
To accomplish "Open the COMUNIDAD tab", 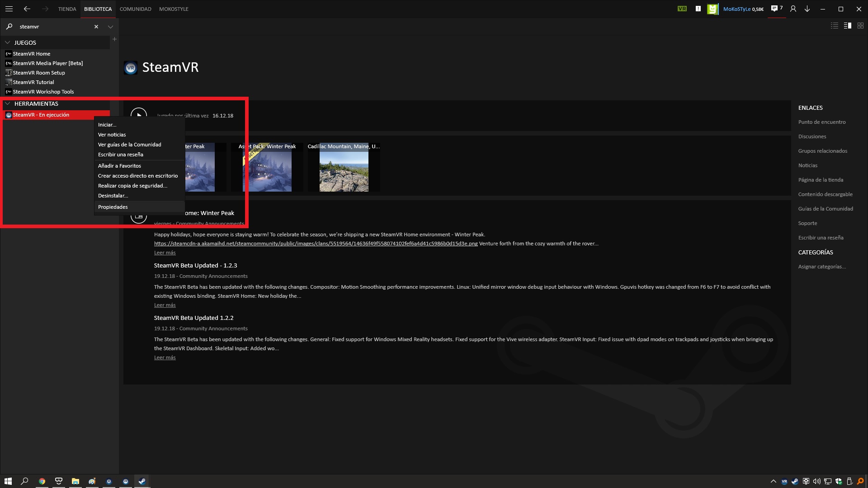I will click(135, 9).
